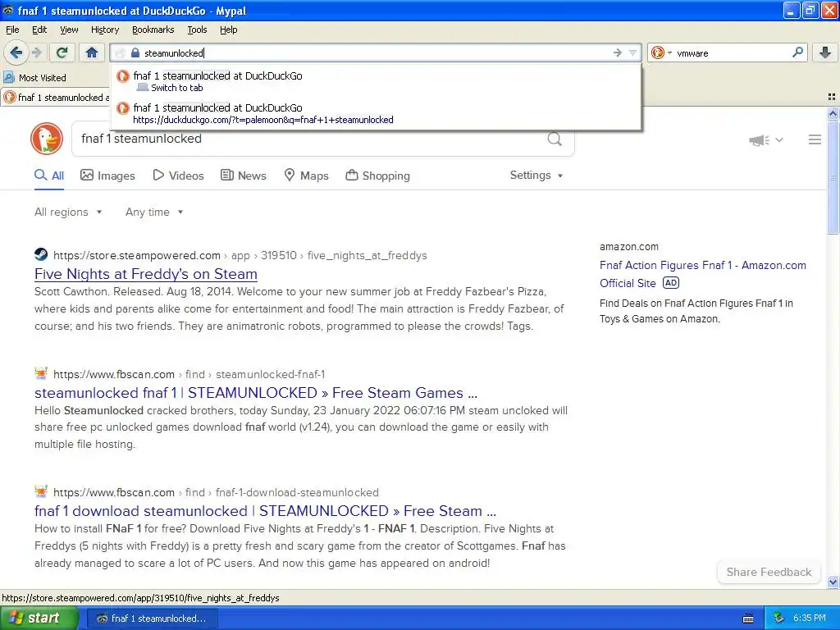Open the steamunlocked fnaf 1 result link

256,393
